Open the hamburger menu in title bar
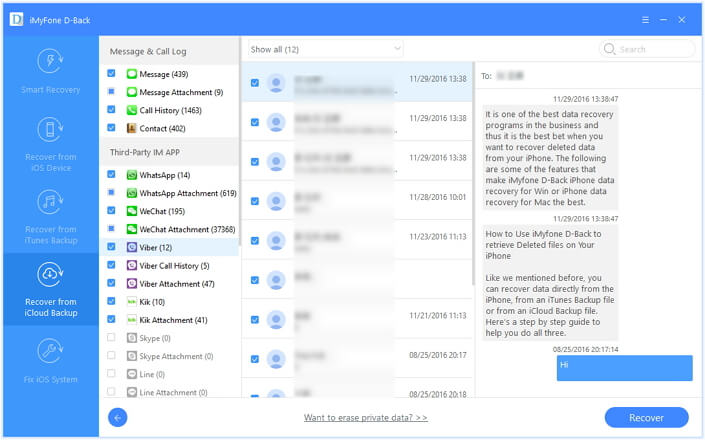This screenshot has height=440, width=705. tap(645, 20)
